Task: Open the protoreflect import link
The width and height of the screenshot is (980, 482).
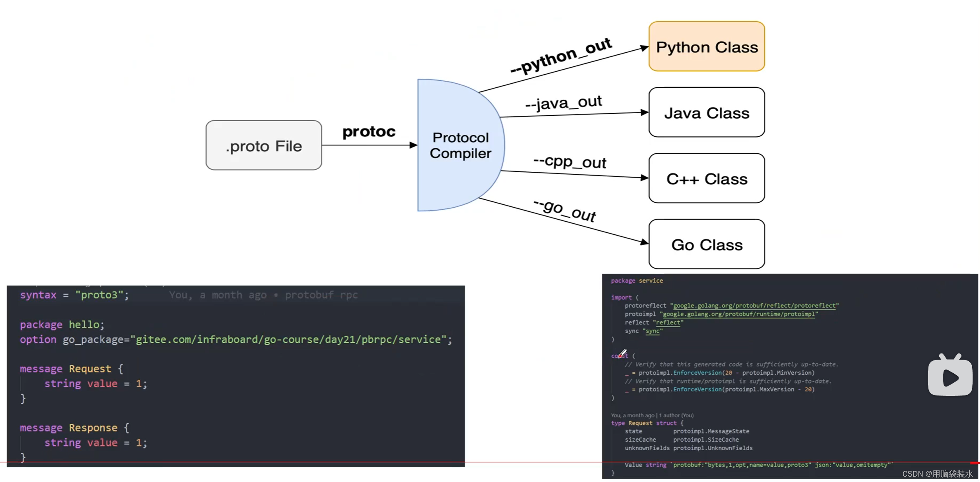Action: click(754, 306)
